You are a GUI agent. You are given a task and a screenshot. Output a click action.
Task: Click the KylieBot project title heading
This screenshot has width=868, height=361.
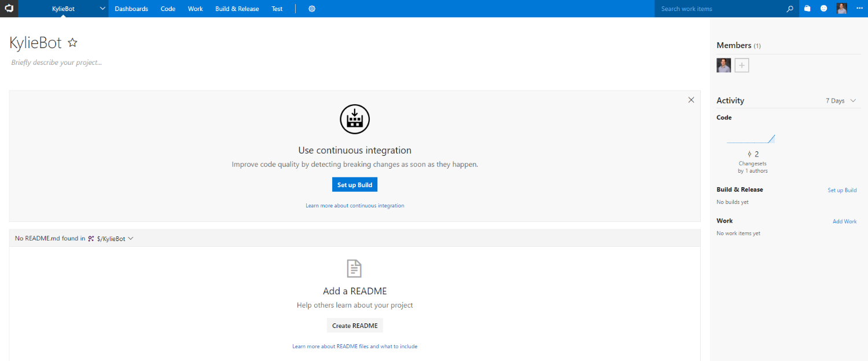35,42
